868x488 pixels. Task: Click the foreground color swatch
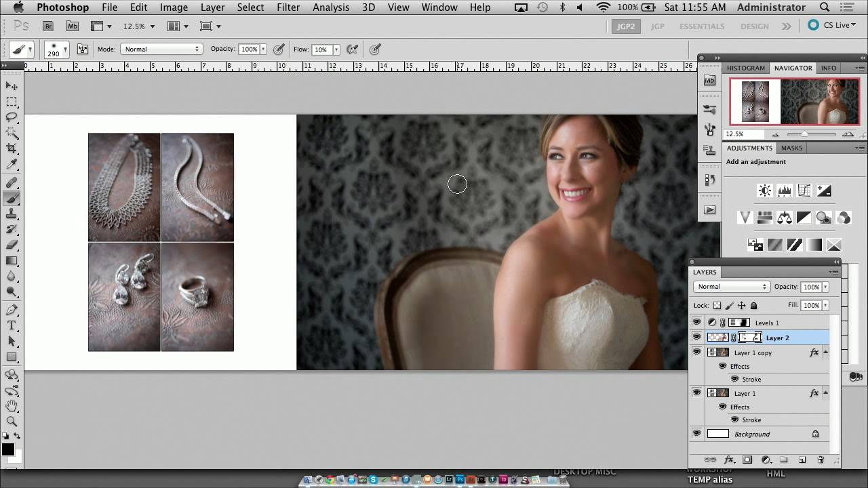click(x=7, y=449)
